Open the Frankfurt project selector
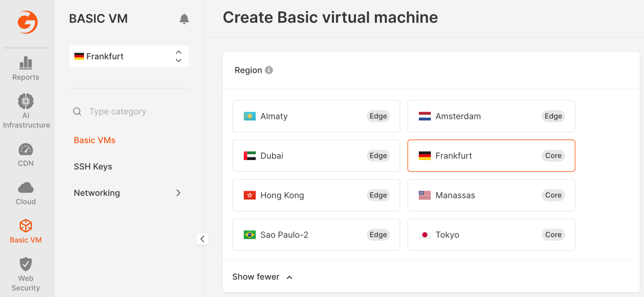644x297 pixels. point(129,56)
